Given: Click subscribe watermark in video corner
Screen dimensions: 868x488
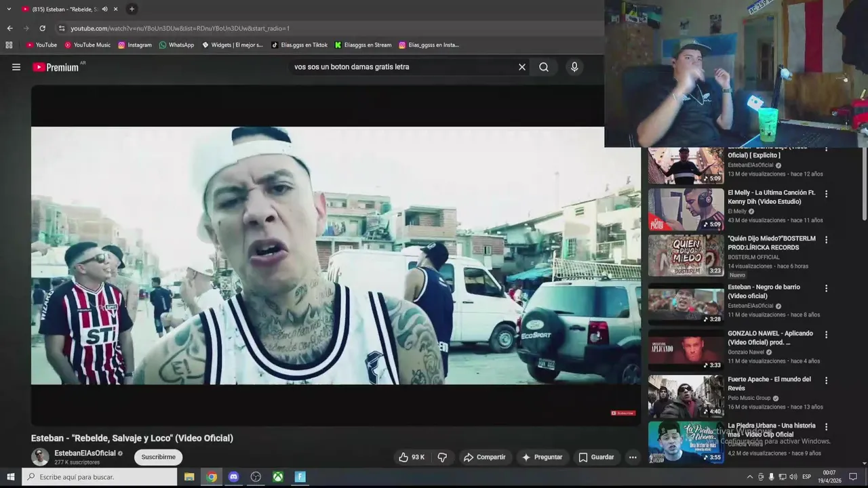Looking at the screenshot, I should pyautogui.click(x=623, y=413).
